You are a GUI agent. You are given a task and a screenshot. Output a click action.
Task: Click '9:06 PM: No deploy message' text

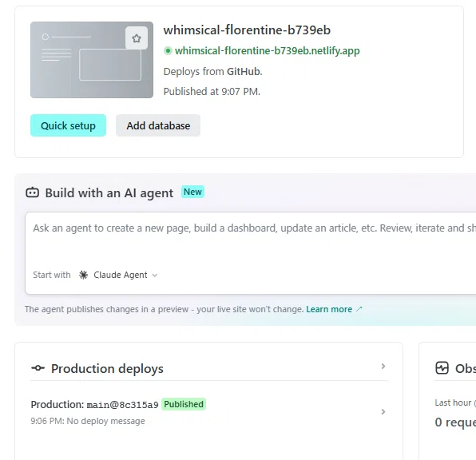tap(88, 421)
